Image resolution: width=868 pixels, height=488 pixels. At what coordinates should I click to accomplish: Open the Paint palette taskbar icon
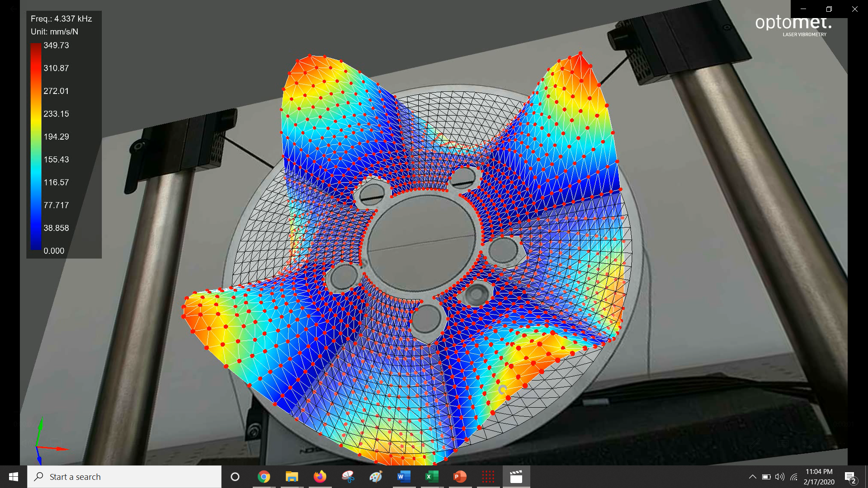[x=376, y=477]
